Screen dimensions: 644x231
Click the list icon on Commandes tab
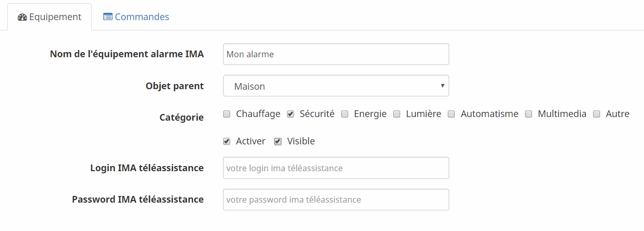tap(108, 17)
